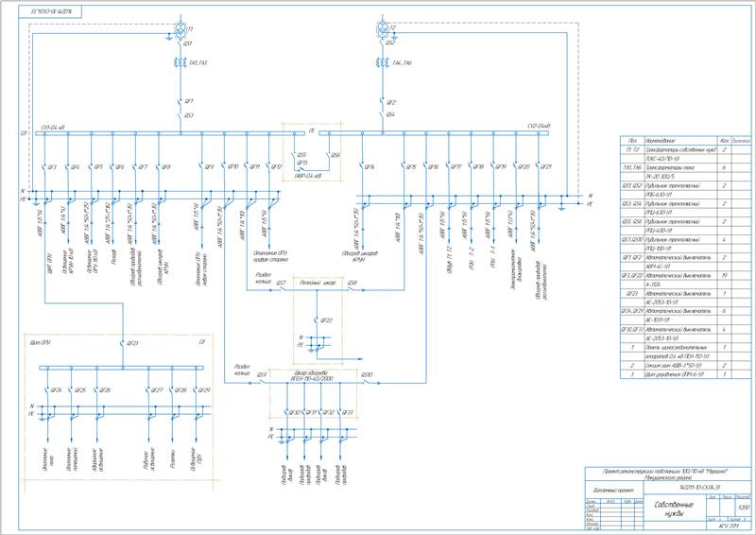Click the QF13 label text

tap(301, 163)
